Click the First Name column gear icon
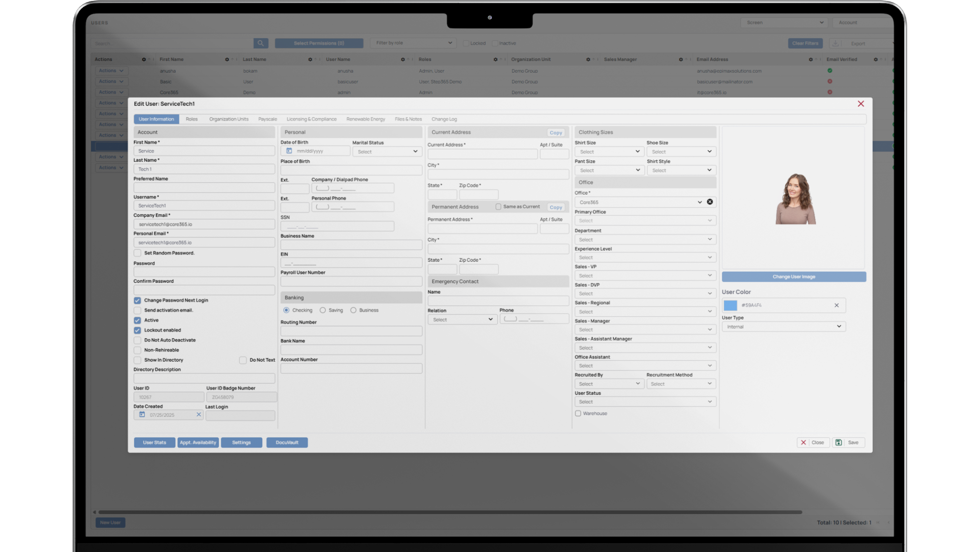The image size is (980, 552). (227, 59)
